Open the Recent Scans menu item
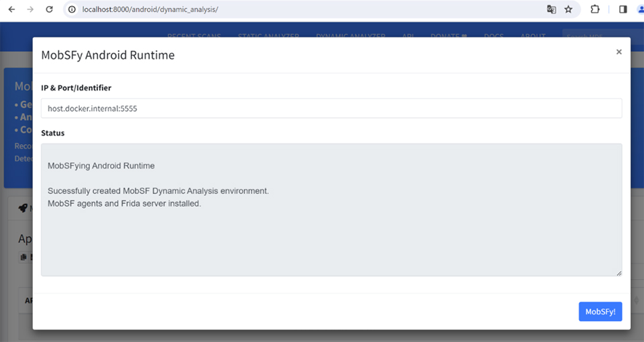This screenshot has height=342, width=644. point(195,36)
